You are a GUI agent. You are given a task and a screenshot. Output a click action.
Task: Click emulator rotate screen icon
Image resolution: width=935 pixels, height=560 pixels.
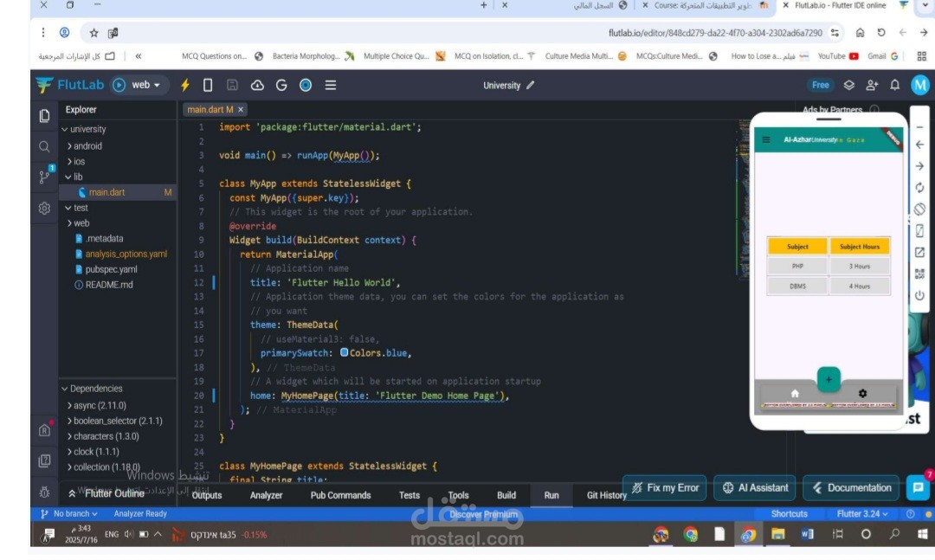coord(919,209)
